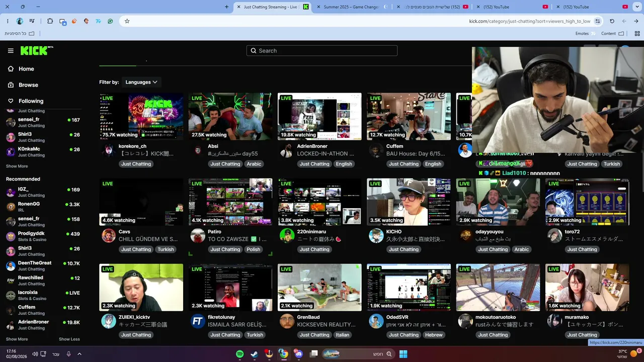644x362 pixels.
Task: Open muramako's channel avatar
Action: 554,321
